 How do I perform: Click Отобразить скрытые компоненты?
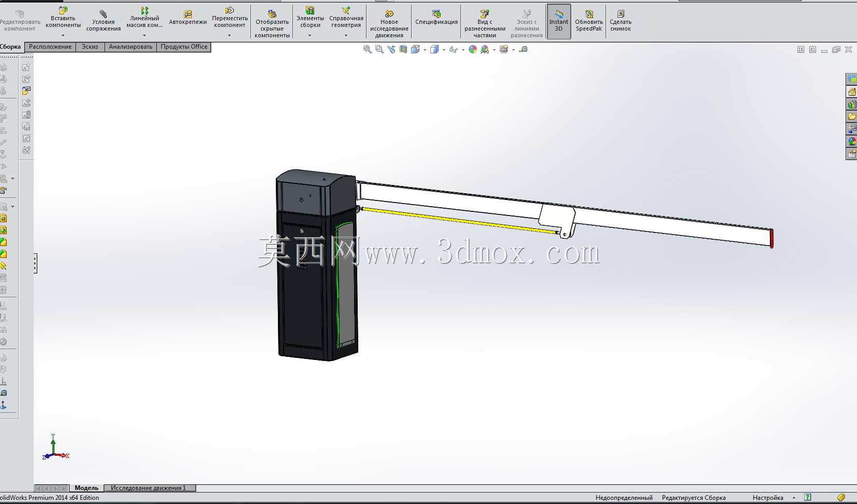pos(272,24)
